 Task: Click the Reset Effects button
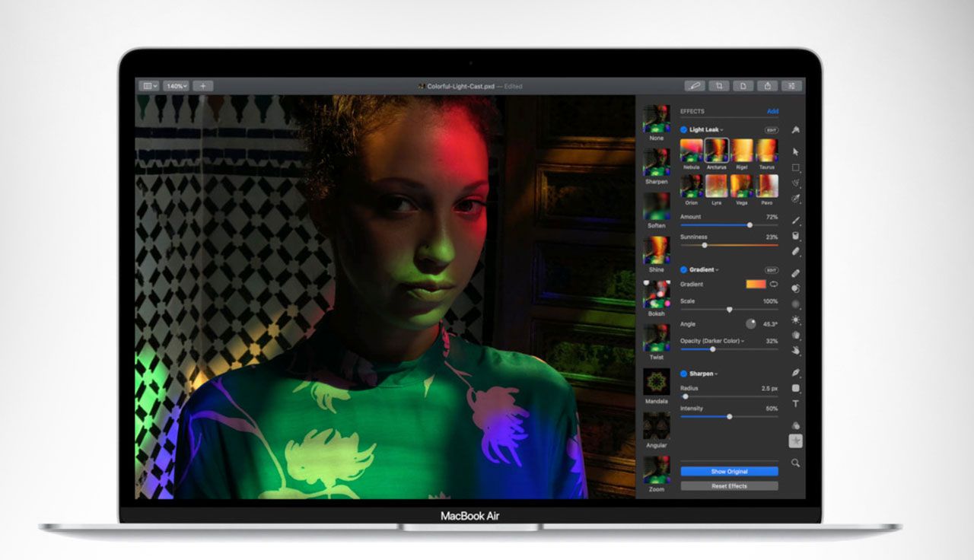pos(729,485)
